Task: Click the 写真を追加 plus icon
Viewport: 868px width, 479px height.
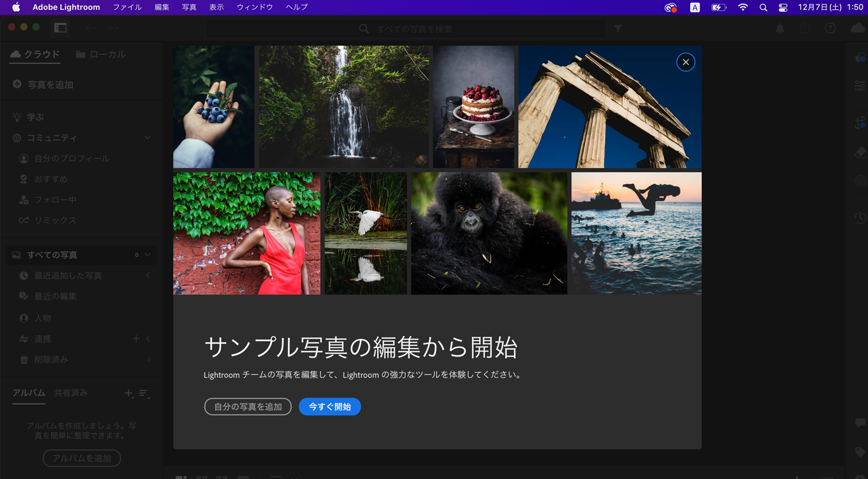Action: click(17, 85)
